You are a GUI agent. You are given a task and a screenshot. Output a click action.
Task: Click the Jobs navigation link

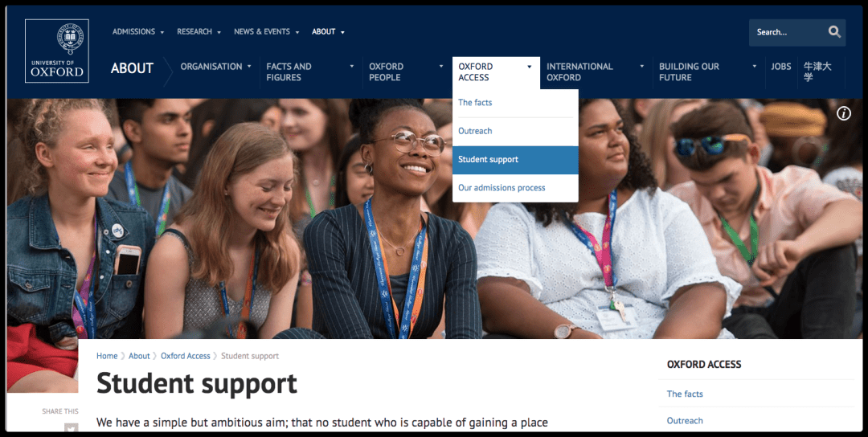pyautogui.click(x=781, y=67)
